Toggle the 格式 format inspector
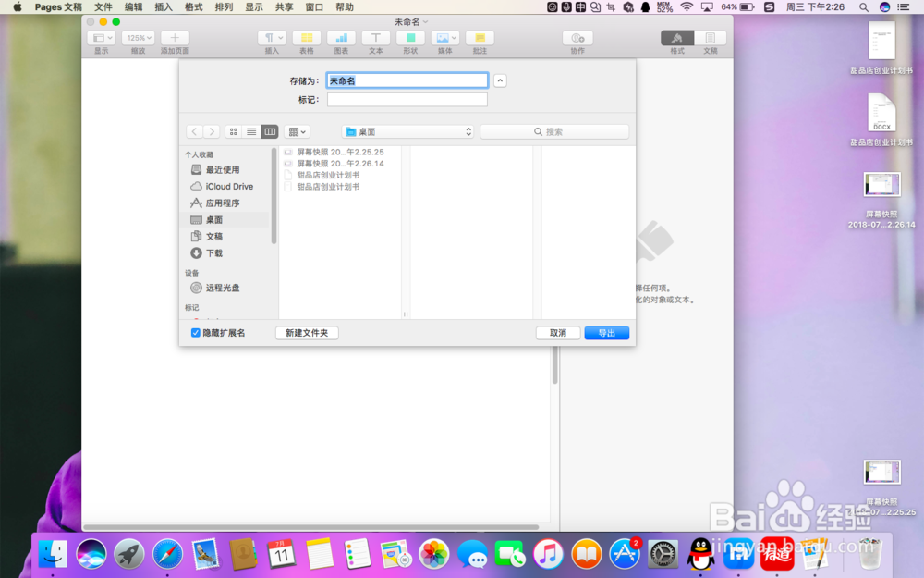 [677, 38]
